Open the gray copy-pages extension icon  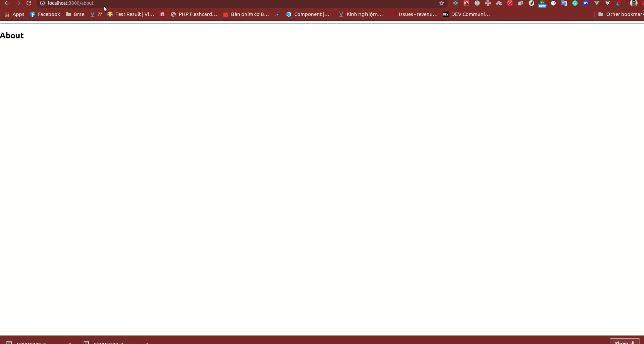pyautogui.click(x=521, y=3)
